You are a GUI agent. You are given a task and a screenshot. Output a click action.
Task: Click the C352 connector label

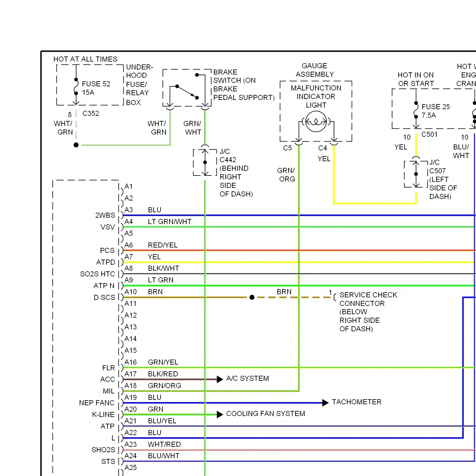click(x=91, y=113)
